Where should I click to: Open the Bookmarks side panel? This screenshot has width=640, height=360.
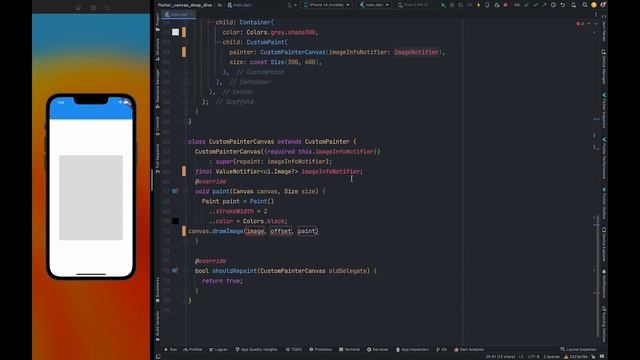click(x=158, y=290)
